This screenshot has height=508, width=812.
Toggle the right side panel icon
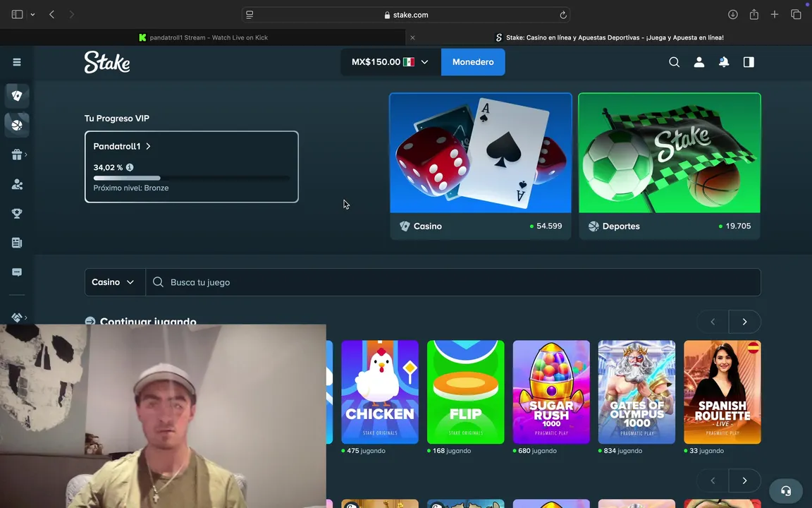(x=749, y=62)
